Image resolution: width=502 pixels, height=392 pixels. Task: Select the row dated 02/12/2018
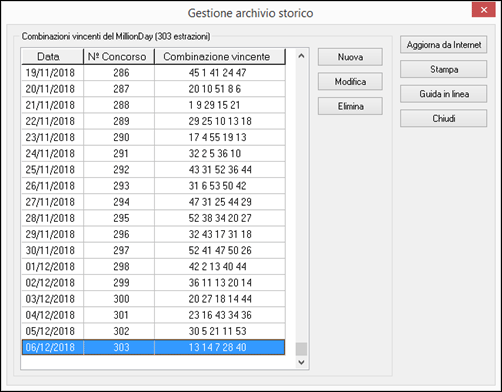153,283
